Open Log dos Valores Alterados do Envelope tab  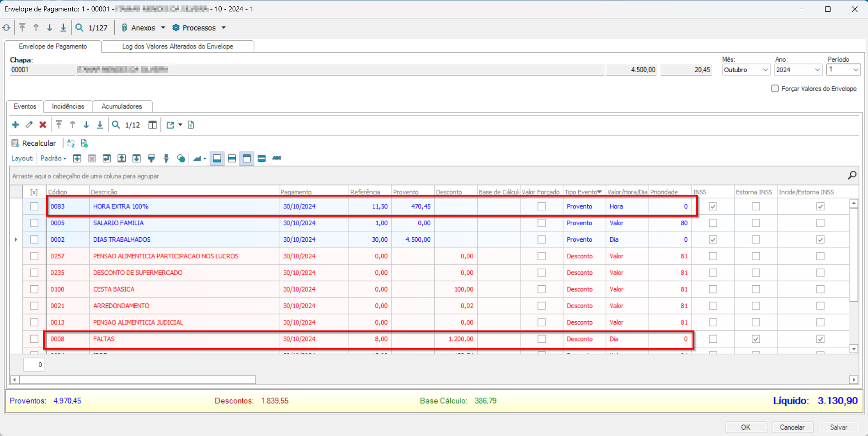coord(177,46)
